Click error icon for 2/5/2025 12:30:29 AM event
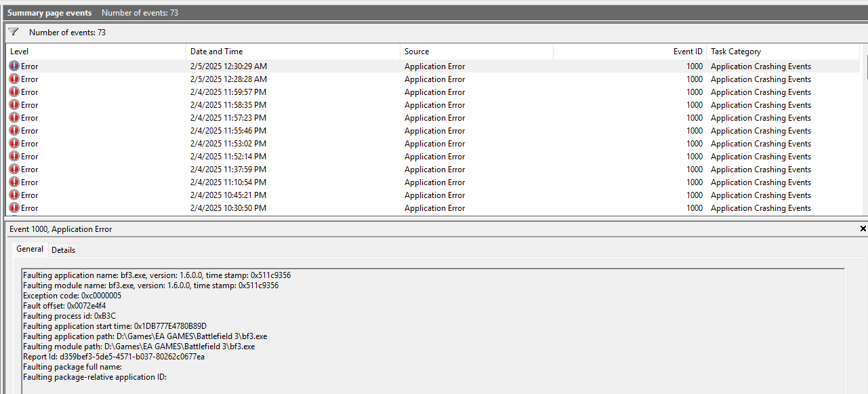Image resolution: width=868 pixels, height=394 pixels. click(14, 66)
